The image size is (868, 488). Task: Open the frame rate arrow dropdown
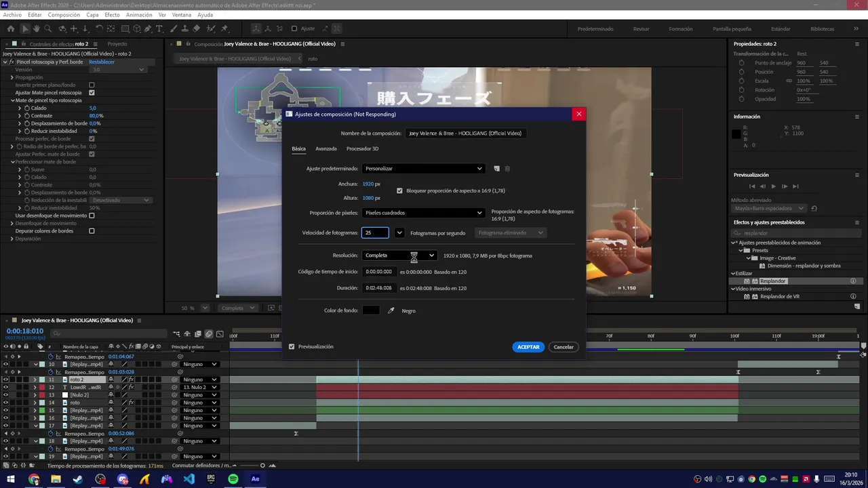pos(399,232)
